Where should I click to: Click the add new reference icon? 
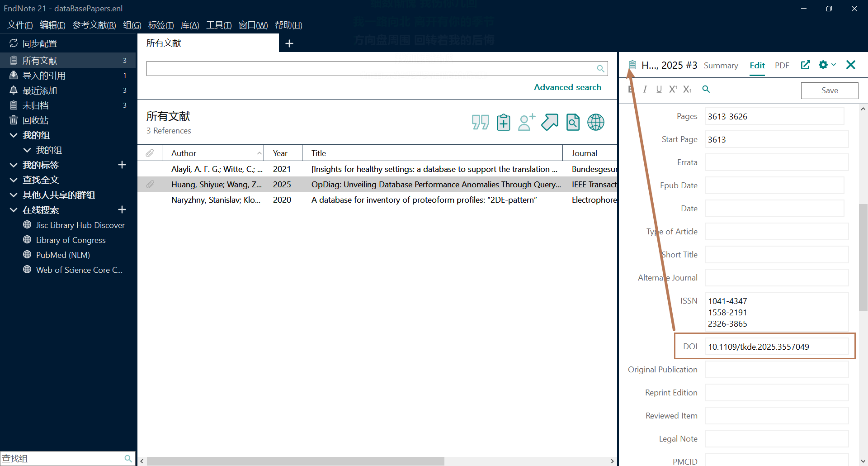[x=503, y=122]
